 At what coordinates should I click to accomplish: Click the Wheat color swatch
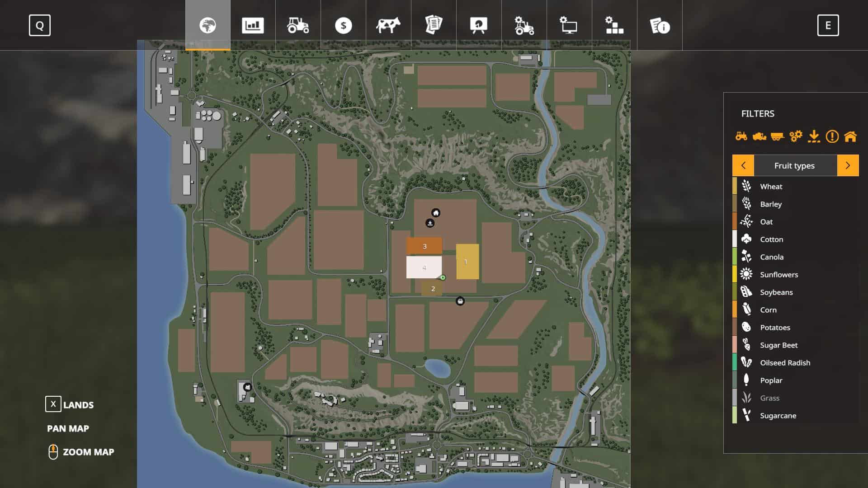[735, 186]
